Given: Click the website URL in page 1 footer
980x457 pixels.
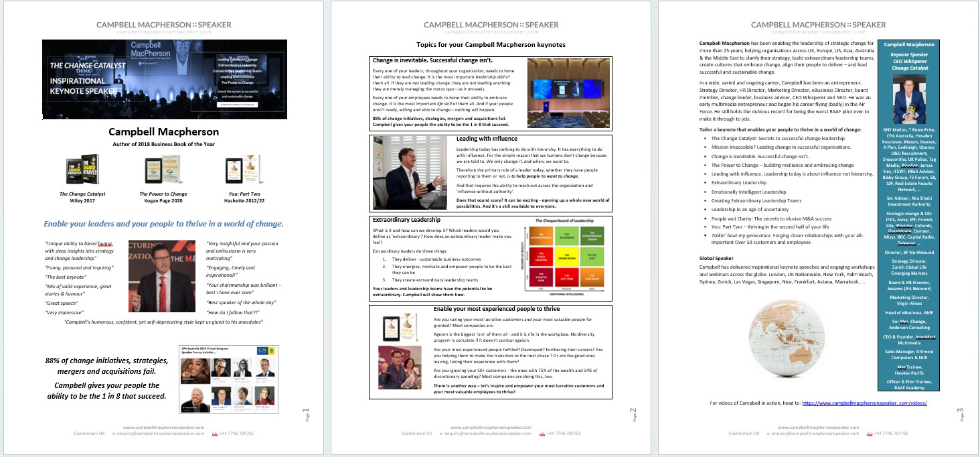Looking at the screenshot, I should (x=164, y=427).
